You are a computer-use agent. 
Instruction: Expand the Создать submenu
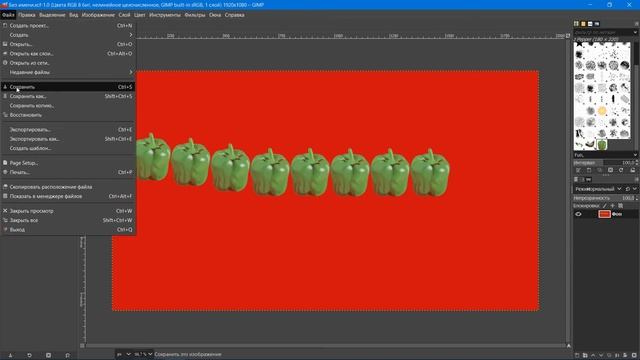(x=68, y=35)
